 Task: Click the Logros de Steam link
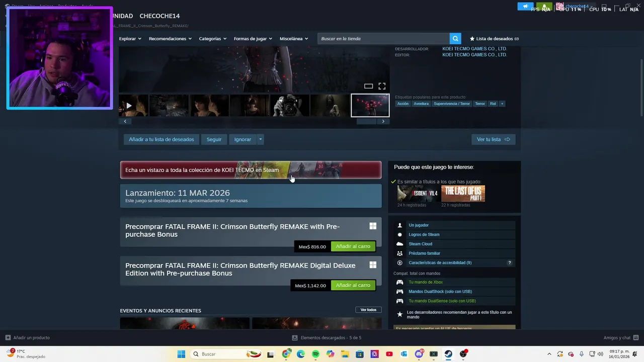pyautogui.click(x=424, y=235)
